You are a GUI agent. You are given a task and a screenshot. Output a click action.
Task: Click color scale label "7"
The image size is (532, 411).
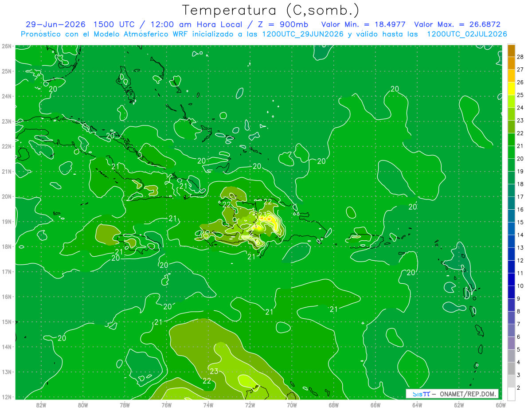click(x=519, y=324)
